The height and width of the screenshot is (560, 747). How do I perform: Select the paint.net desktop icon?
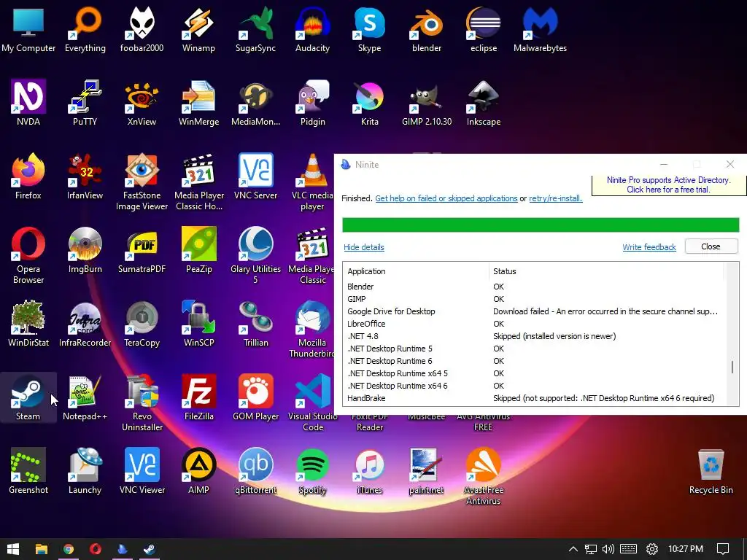426,472
